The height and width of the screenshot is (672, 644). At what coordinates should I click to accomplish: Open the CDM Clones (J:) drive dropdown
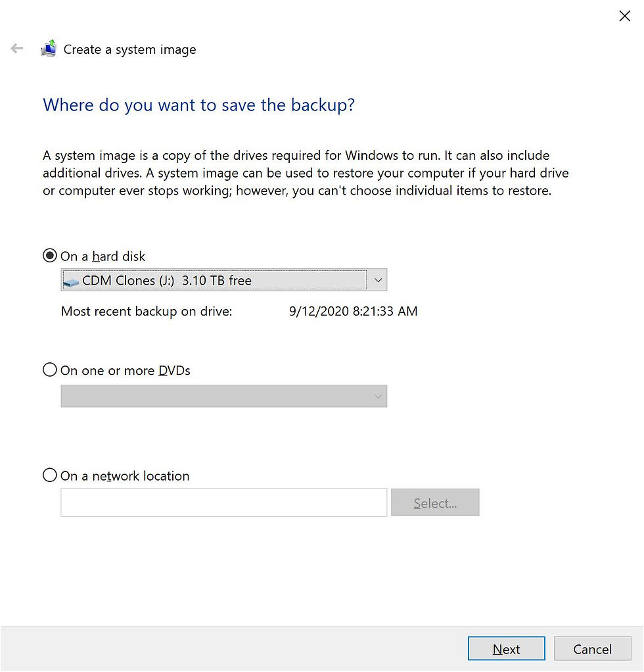tap(223, 280)
